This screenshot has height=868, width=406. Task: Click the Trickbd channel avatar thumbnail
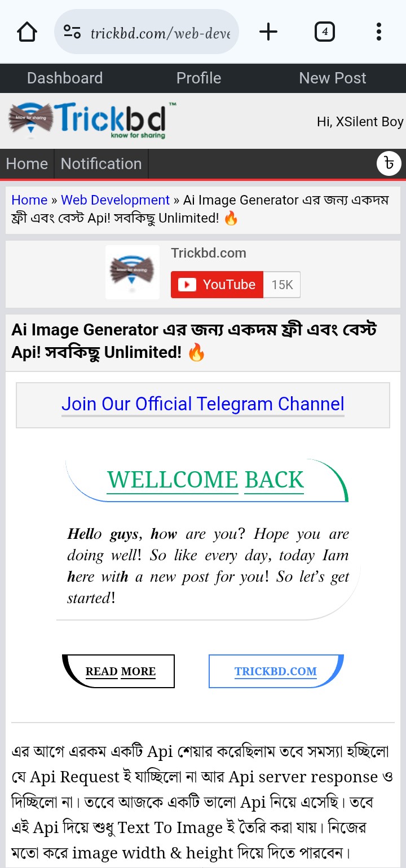click(x=132, y=272)
